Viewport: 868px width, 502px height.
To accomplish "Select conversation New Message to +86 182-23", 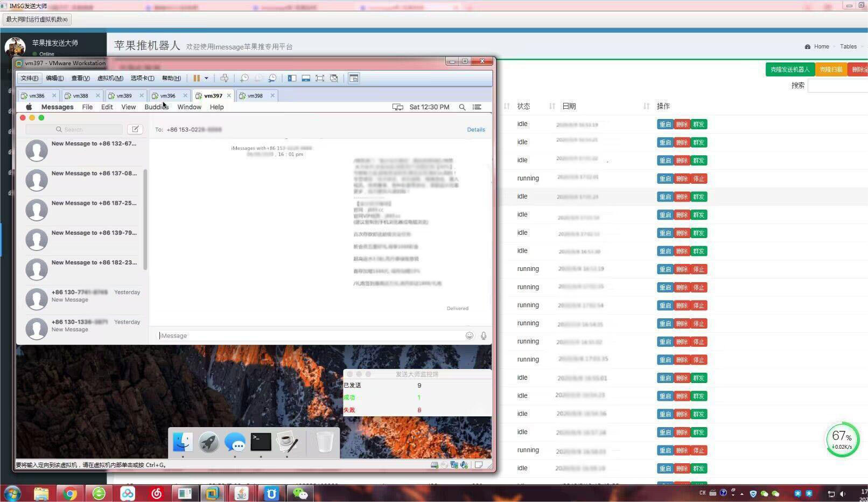I will (x=82, y=269).
